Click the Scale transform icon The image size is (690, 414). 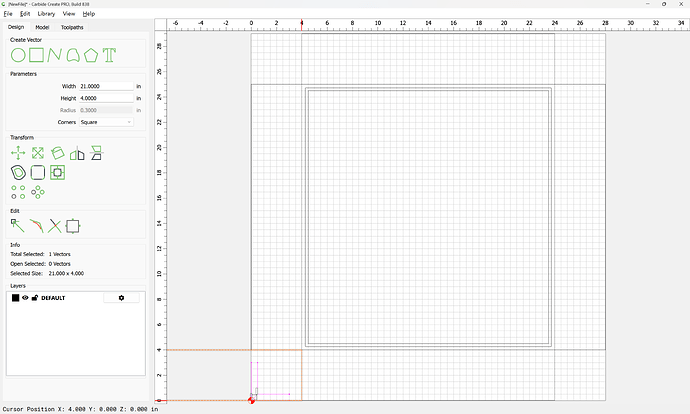(37, 153)
